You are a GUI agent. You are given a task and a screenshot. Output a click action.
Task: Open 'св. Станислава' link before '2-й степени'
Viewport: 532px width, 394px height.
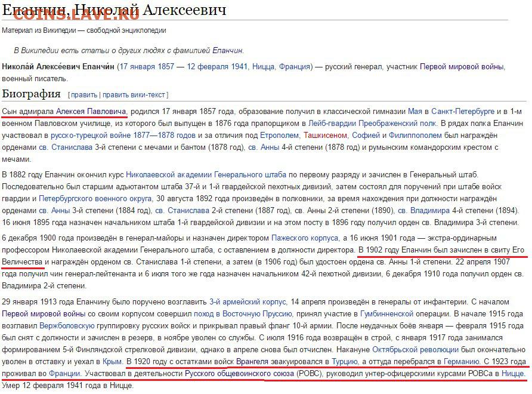[182, 211]
